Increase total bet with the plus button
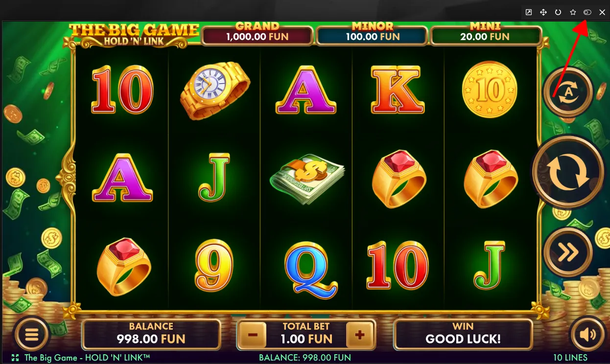The width and height of the screenshot is (610, 364). (360, 335)
